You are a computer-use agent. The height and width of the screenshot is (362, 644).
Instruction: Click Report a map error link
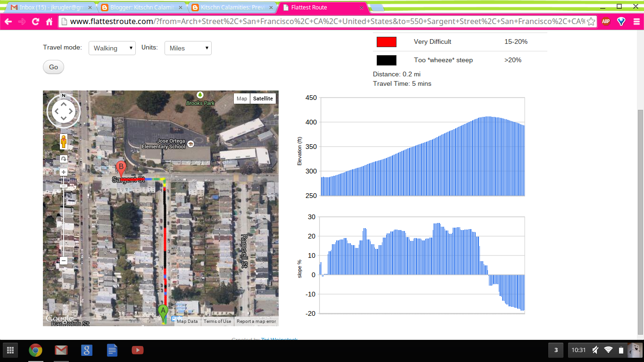pyautogui.click(x=256, y=321)
